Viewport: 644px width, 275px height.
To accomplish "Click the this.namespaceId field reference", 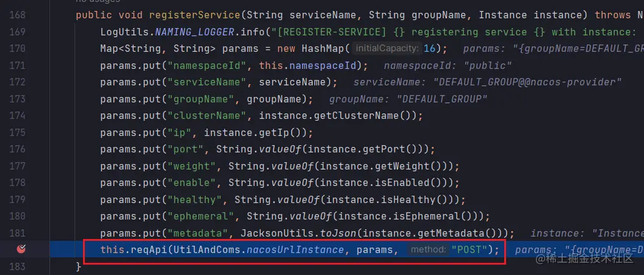I will coord(308,66).
